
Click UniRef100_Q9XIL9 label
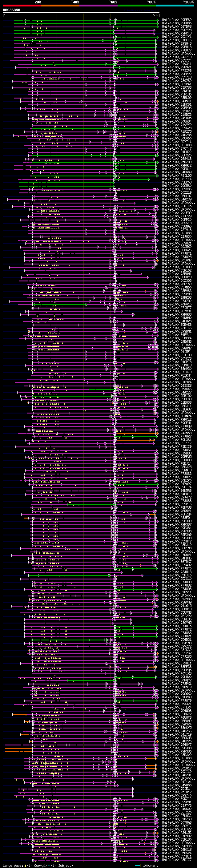(x=177, y=772)
